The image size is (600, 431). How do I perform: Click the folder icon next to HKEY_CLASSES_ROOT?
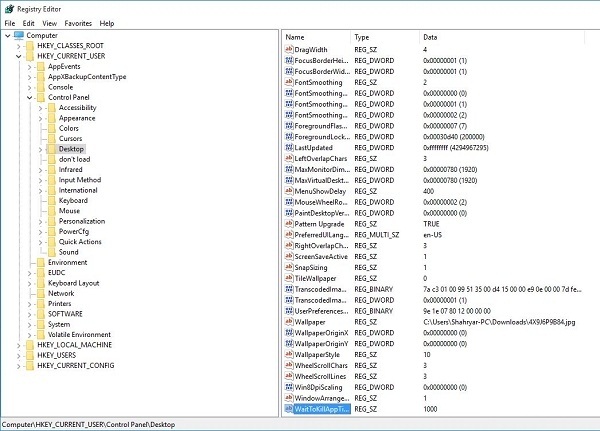pyautogui.click(x=29, y=45)
